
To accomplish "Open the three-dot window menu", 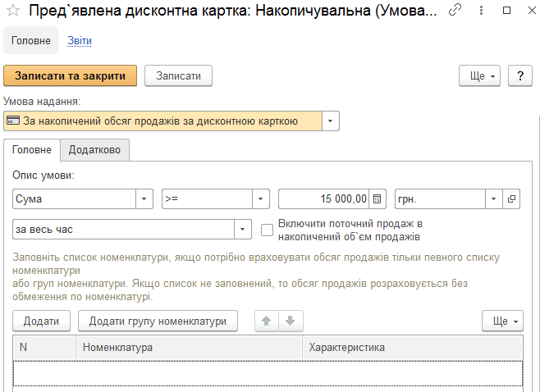I will pyautogui.click(x=481, y=11).
